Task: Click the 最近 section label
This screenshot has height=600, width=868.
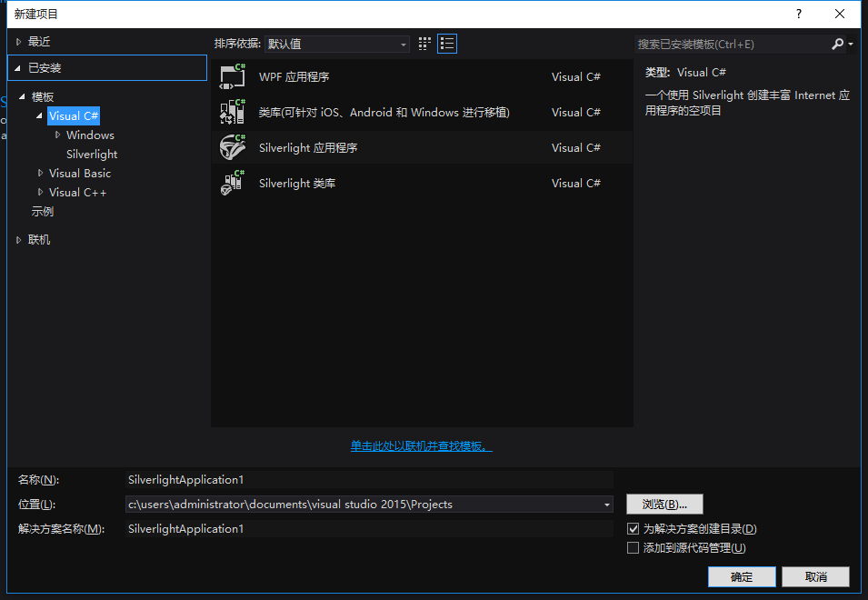Action: click(x=39, y=42)
